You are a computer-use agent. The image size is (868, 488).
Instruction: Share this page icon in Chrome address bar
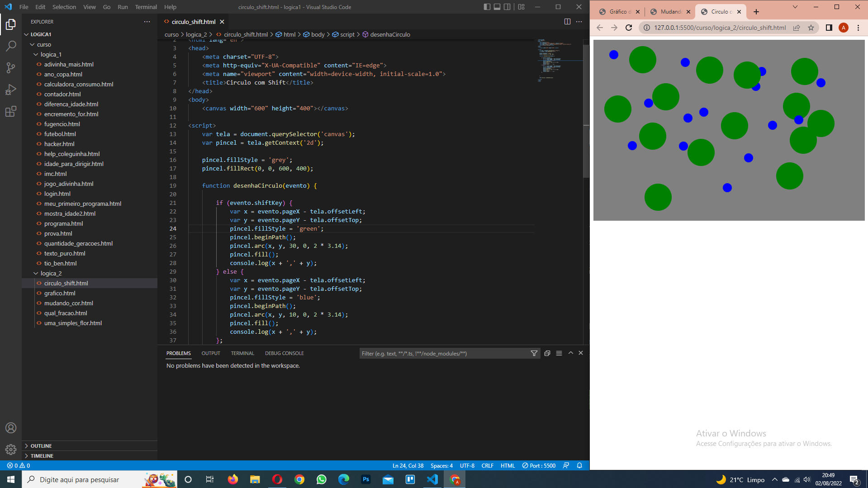(x=797, y=28)
